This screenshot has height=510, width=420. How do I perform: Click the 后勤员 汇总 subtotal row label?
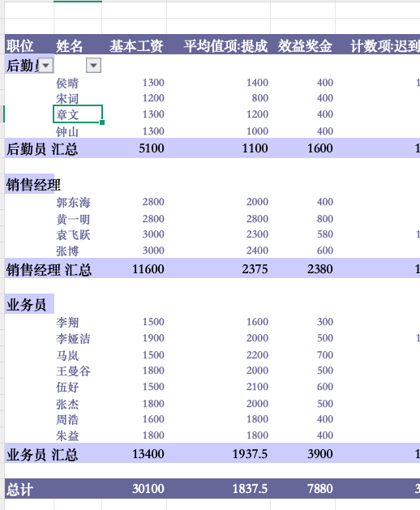point(42,149)
